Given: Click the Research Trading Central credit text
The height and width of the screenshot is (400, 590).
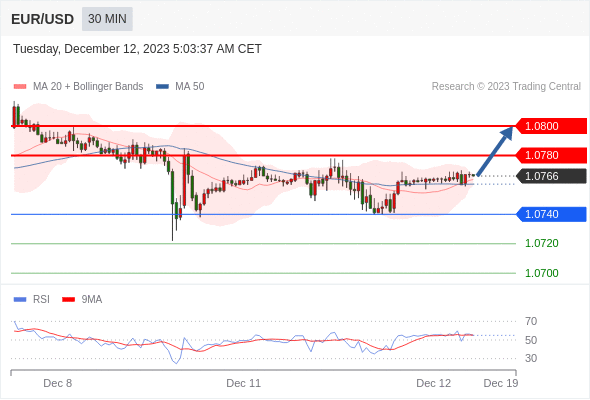Looking at the screenshot, I should pyautogui.click(x=506, y=87).
